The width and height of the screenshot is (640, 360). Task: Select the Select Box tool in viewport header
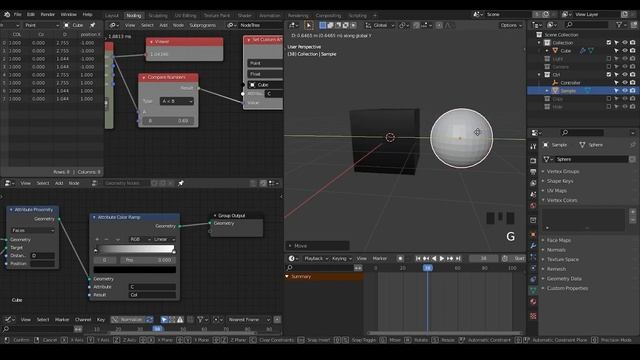(309, 25)
